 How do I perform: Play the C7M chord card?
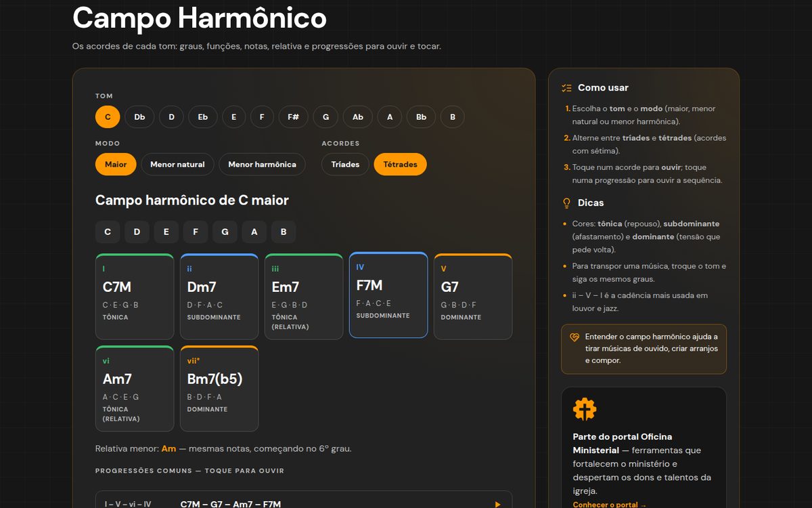coord(135,297)
